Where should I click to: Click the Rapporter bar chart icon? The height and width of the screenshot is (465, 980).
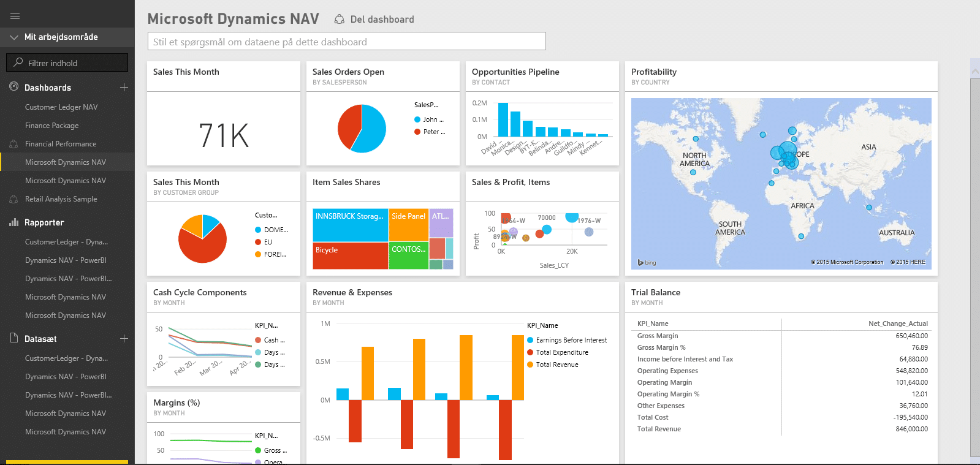14,222
